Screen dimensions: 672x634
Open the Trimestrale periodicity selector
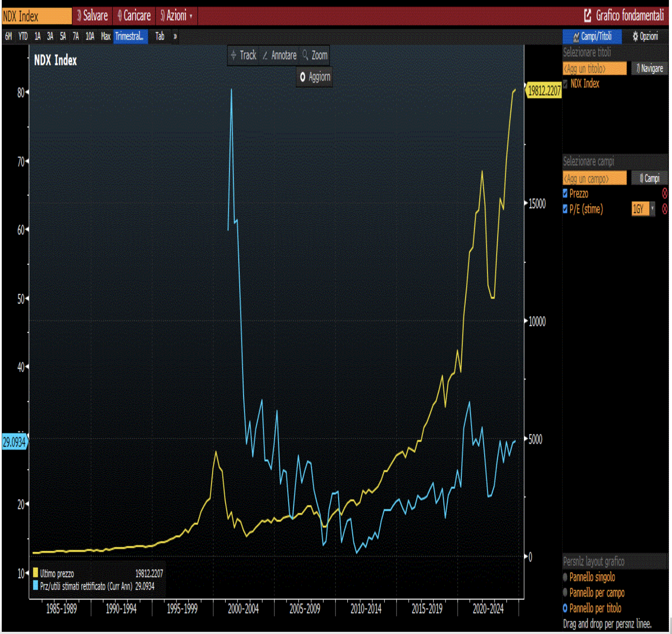pos(131,36)
